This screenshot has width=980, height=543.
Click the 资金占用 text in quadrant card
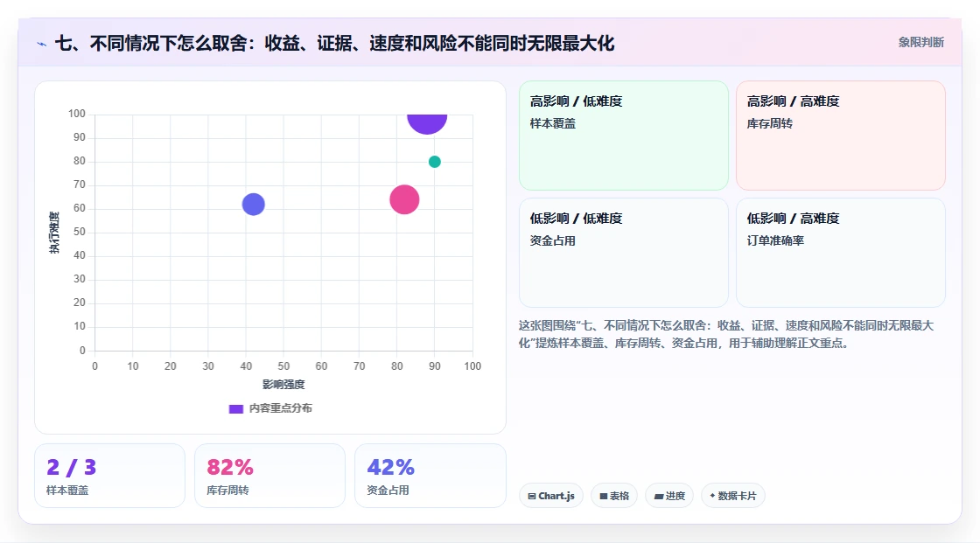(552, 240)
